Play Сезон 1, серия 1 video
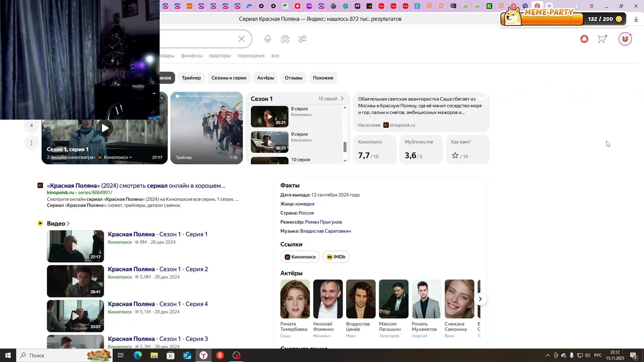 (105, 128)
